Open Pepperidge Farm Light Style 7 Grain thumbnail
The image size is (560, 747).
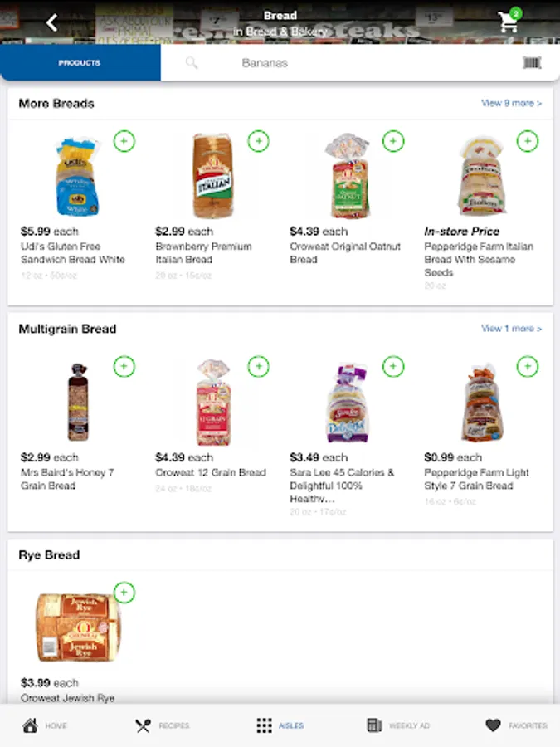pyautogui.click(x=482, y=403)
